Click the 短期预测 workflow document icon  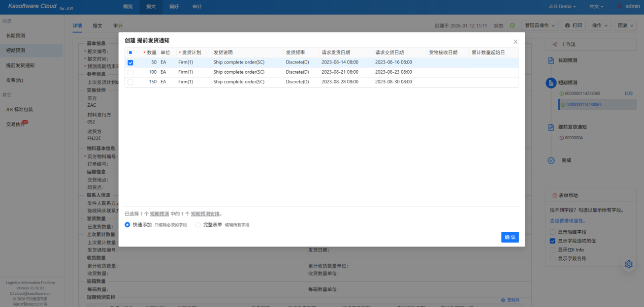(551, 83)
